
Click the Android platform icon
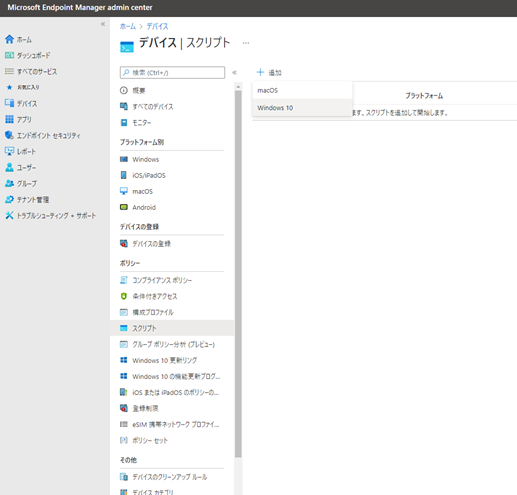tap(124, 207)
